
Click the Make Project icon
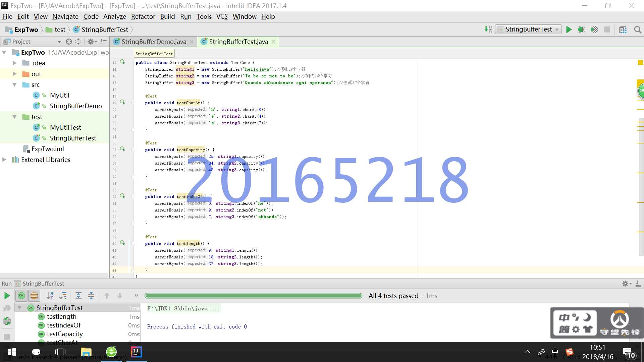point(488,29)
